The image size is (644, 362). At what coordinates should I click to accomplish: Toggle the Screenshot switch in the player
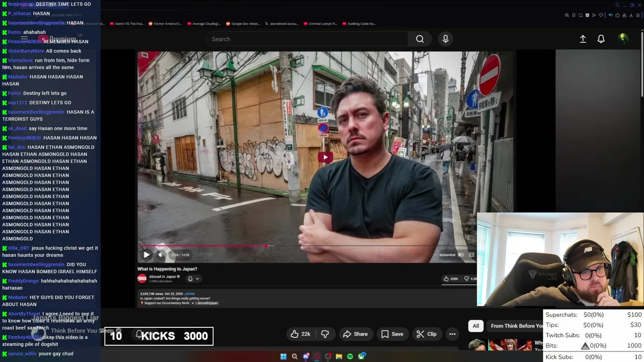(x=460, y=255)
